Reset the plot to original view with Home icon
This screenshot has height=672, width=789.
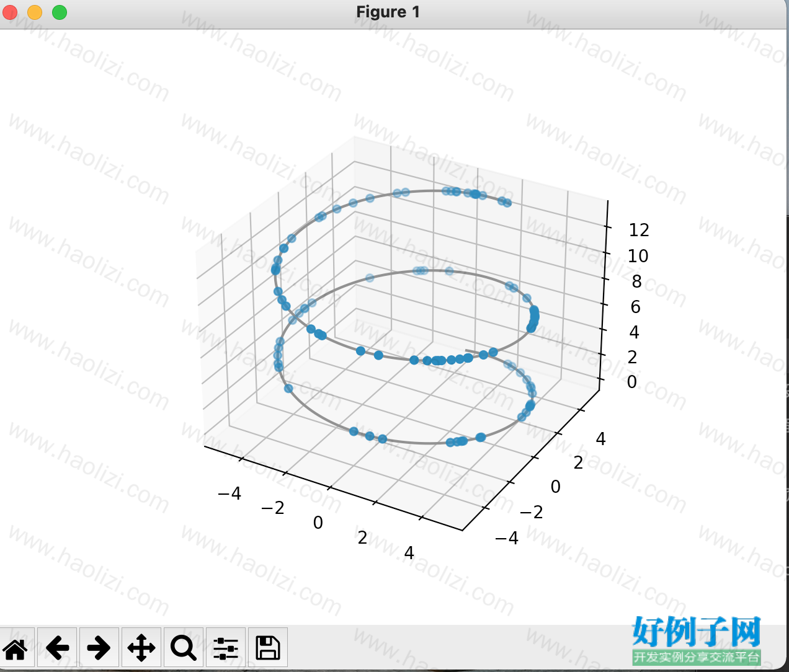click(x=16, y=648)
